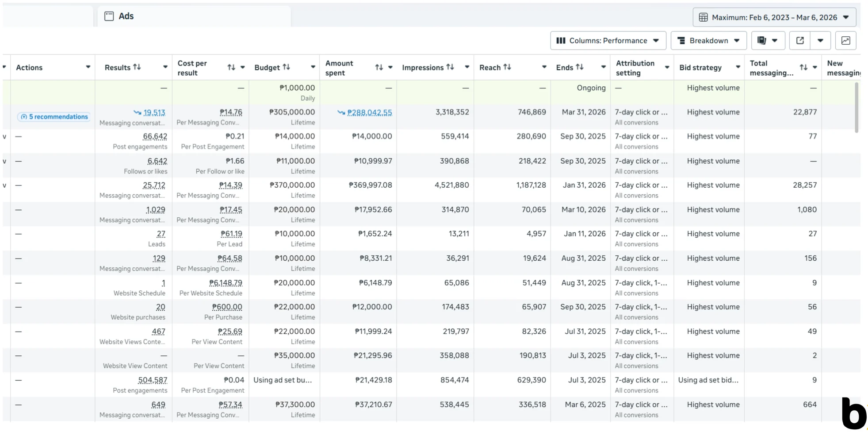Open the 5 recommendations button
This screenshot has height=432, width=868.
(x=54, y=117)
